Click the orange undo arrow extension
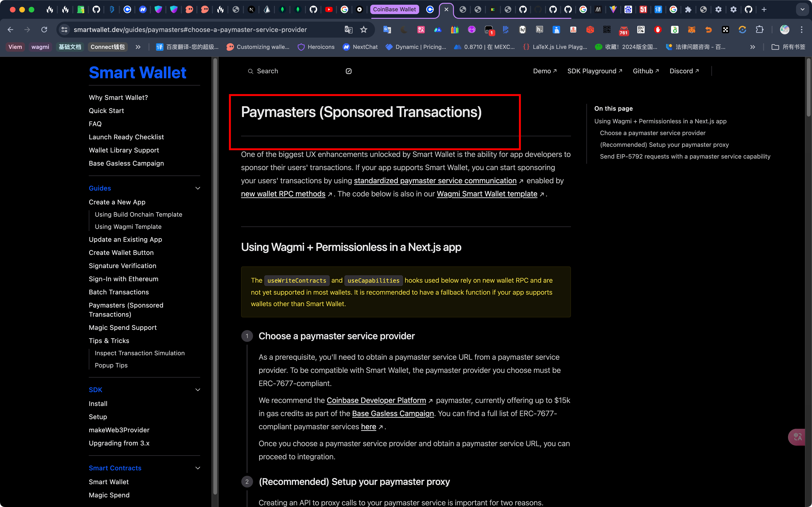Image resolution: width=812 pixels, height=507 pixels. (708, 30)
